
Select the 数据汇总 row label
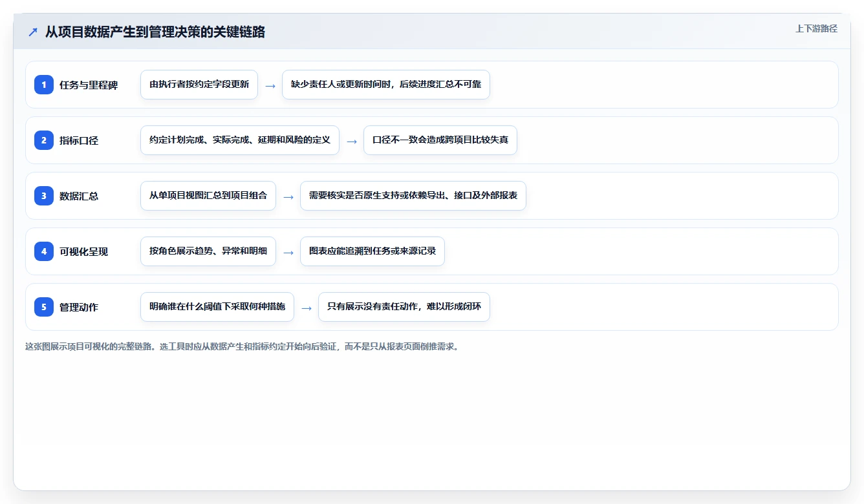click(79, 196)
